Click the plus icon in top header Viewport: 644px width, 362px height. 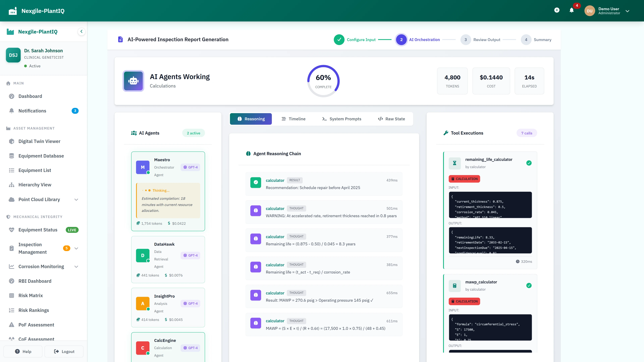[557, 10]
